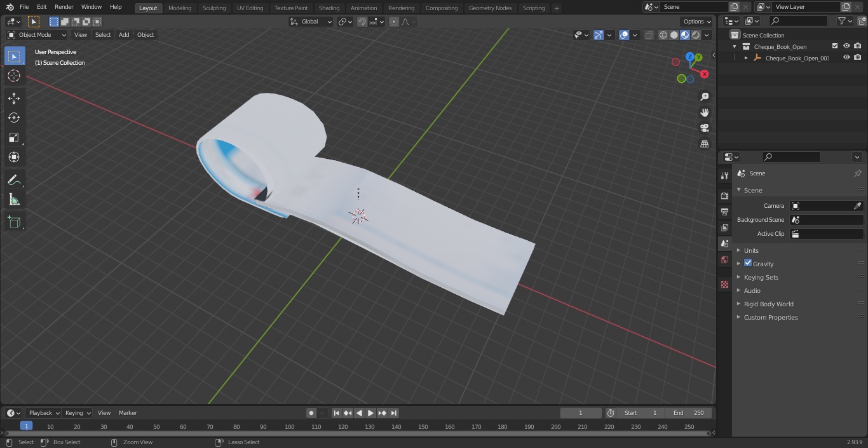Activate the Move tool
Screen dimensions: 868x448
[x=14, y=98]
